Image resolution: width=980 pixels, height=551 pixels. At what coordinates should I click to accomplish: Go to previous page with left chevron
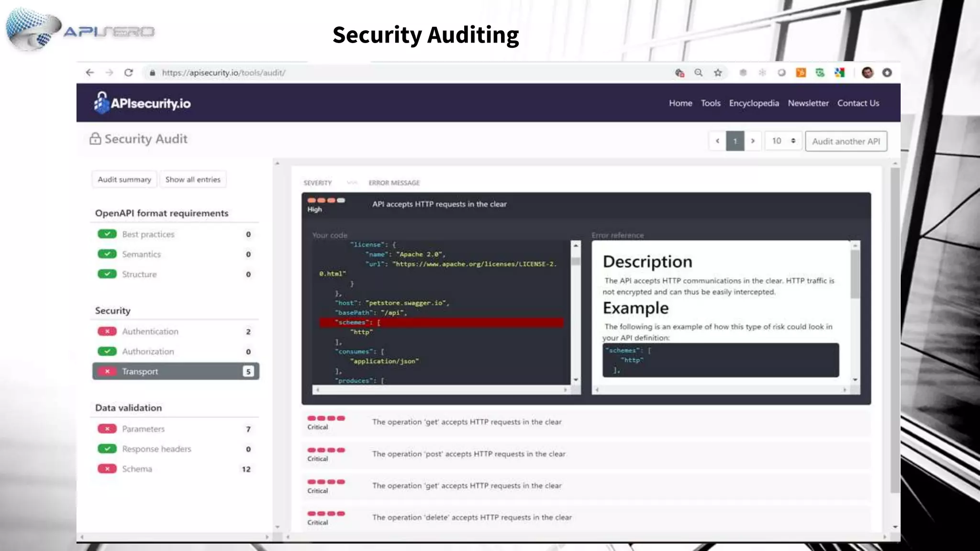[x=717, y=141]
